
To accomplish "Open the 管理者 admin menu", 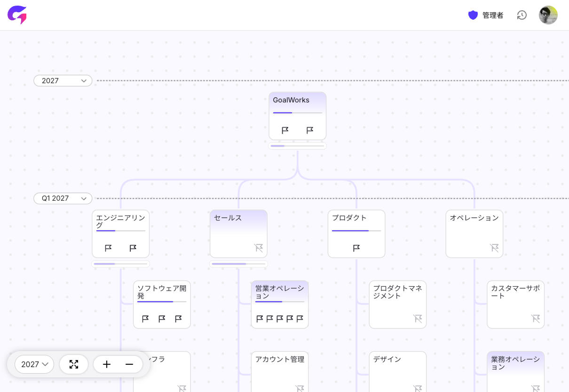I will point(485,15).
